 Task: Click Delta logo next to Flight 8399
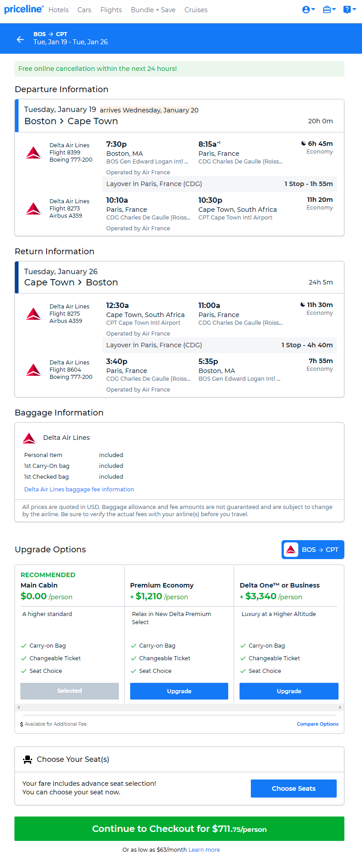[x=33, y=153]
